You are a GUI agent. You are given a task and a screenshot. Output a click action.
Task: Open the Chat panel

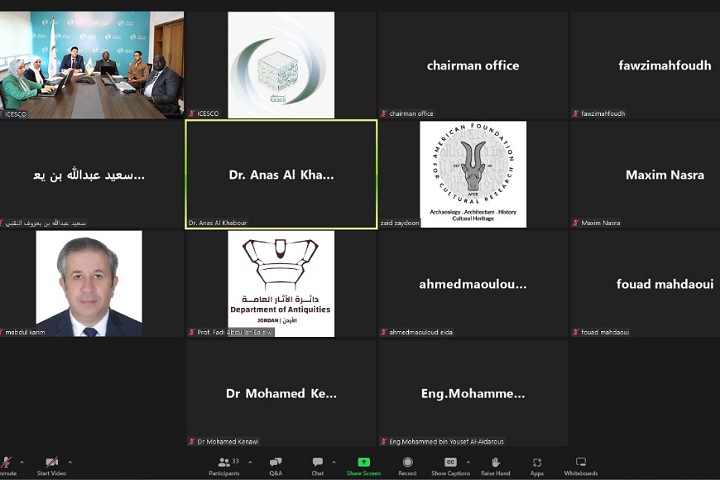[x=318, y=463]
